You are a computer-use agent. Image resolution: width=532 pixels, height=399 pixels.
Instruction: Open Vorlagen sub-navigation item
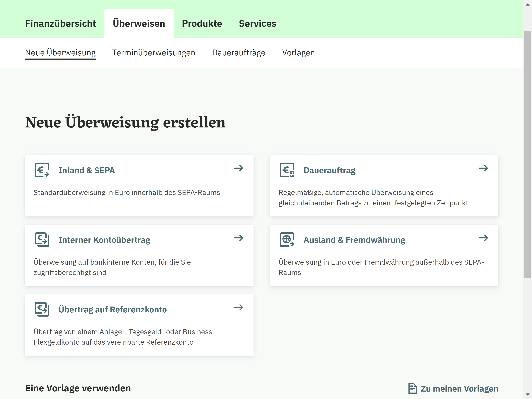click(298, 53)
